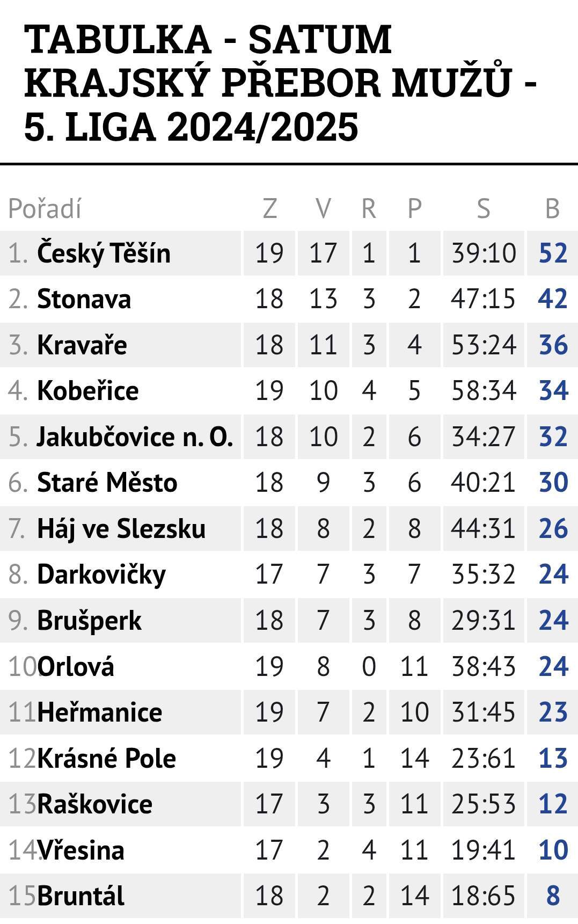Screen dimensions: 578x924
Task: Select Jakubčovice n. O. row
Action: [x=289, y=436]
